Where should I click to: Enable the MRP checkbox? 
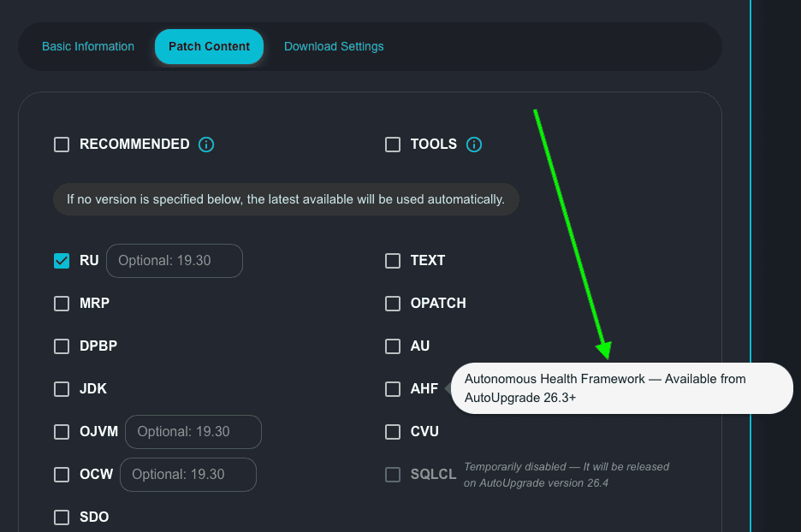point(62,304)
